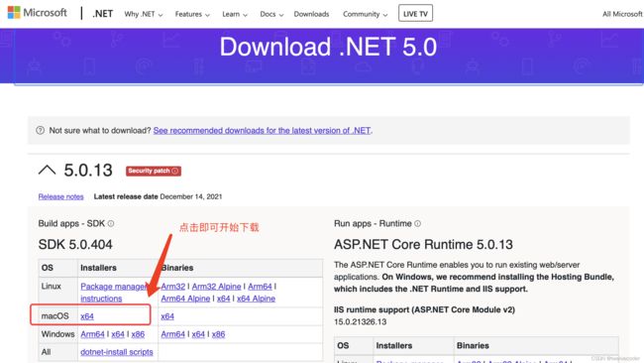The width and height of the screenshot is (644, 363).
Task: Open Linux Package manager instructions link
Action: point(113,293)
